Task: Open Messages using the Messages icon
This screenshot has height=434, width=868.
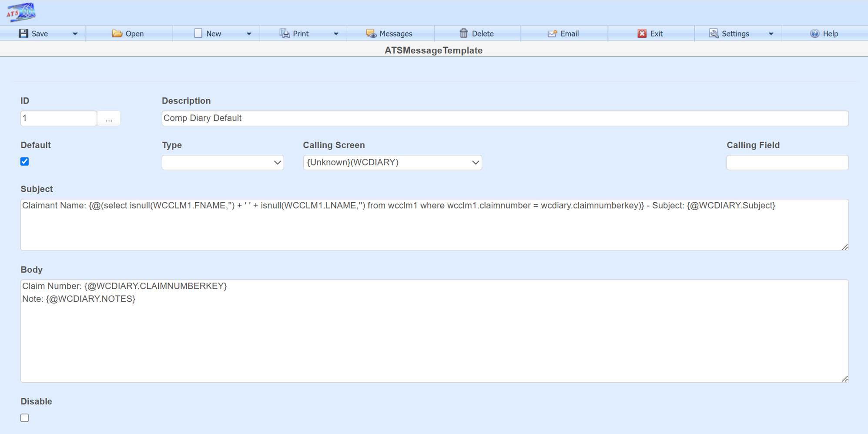Action: pyautogui.click(x=370, y=33)
